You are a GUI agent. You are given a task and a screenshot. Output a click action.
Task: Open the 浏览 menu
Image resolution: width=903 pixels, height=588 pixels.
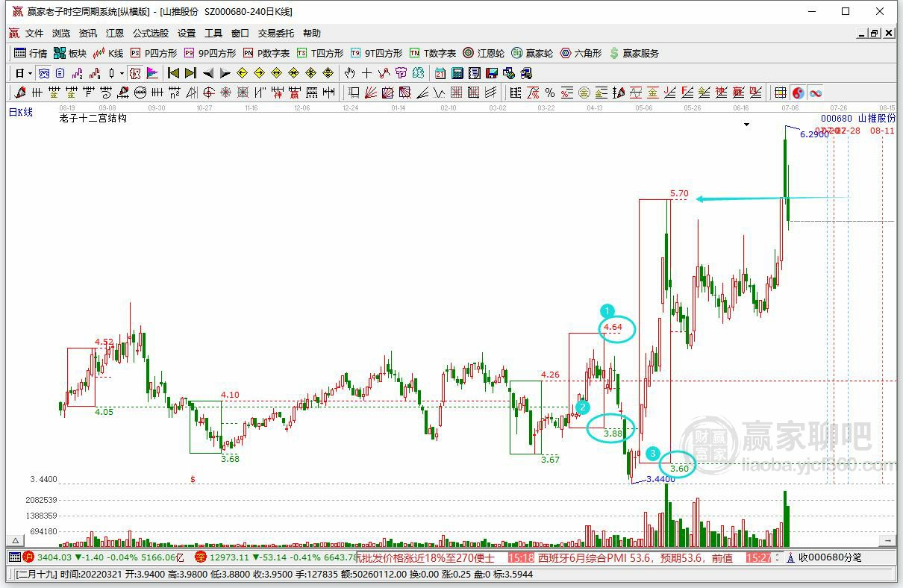pyautogui.click(x=61, y=34)
